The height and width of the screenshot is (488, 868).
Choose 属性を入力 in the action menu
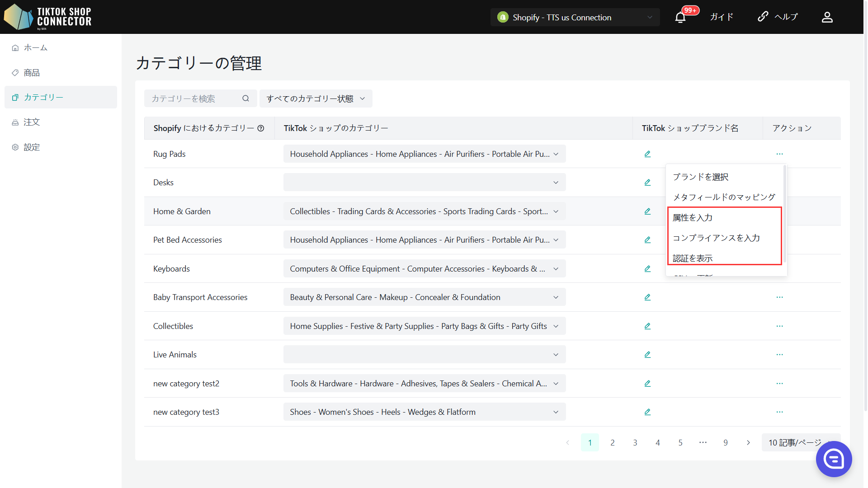pyautogui.click(x=725, y=218)
